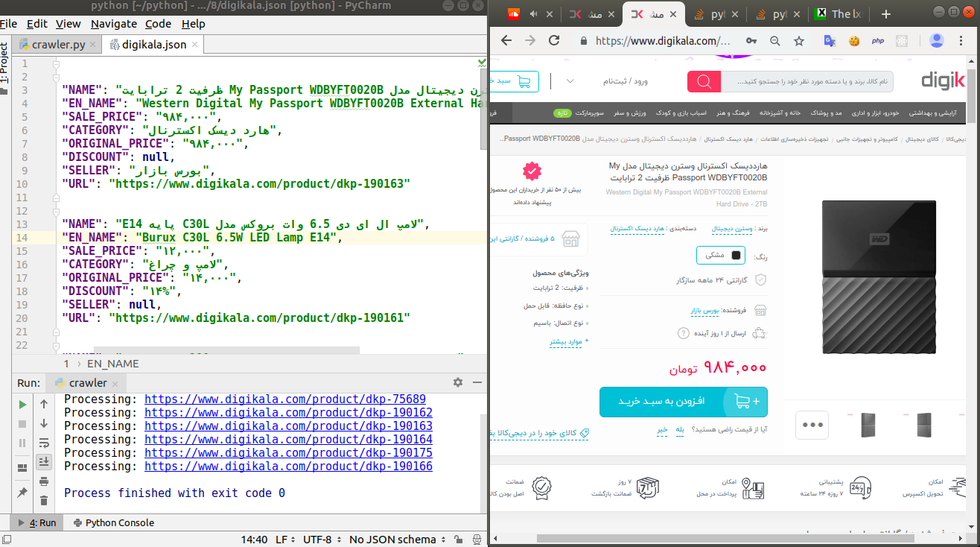Open the Chrome profile avatar
The width and height of the screenshot is (980, 547).
(937, 40)
